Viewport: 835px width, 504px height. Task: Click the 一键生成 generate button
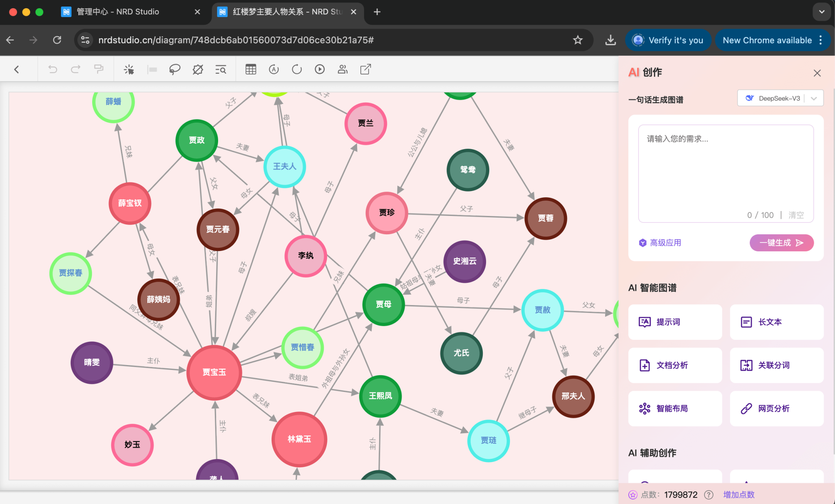781,243
